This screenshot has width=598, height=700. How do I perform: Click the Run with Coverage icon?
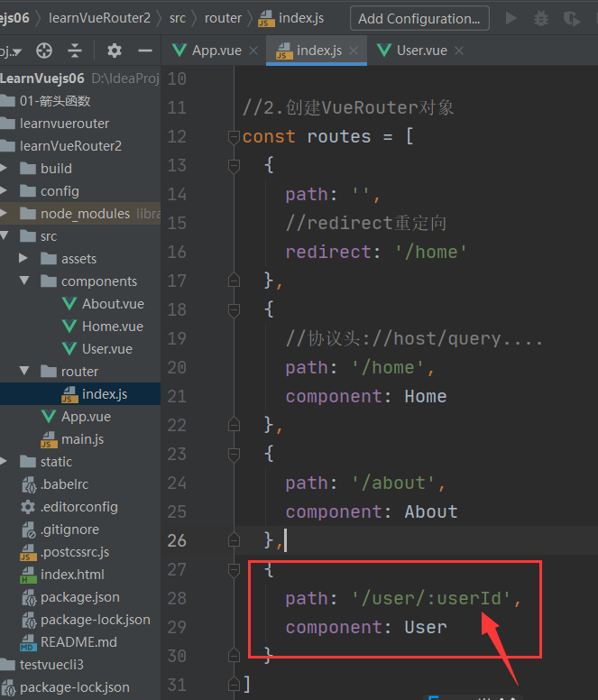[571, 18]
